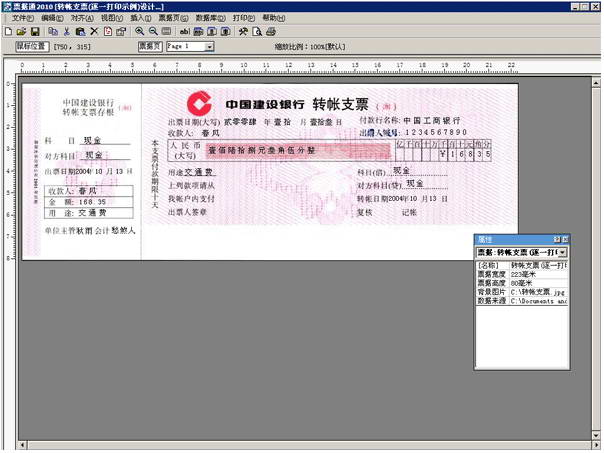Viewport: 604px width, 453px height.
Task: Click the China Construction Bank logo
Action: [x=199, y=103]
